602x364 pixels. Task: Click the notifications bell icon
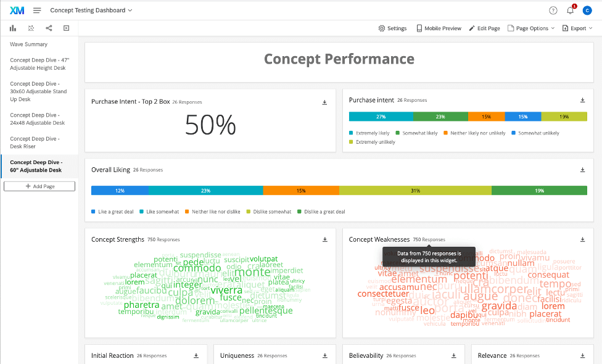pos(570,10)
